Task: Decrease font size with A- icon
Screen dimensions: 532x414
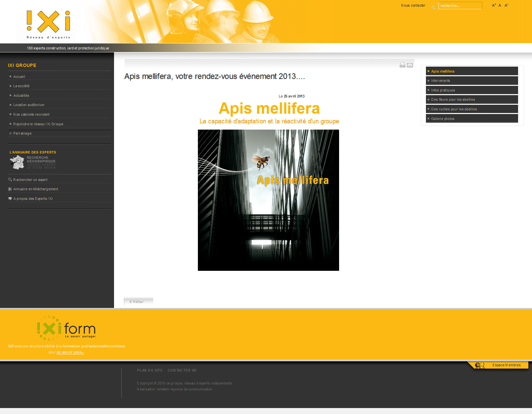Action: 506,5
